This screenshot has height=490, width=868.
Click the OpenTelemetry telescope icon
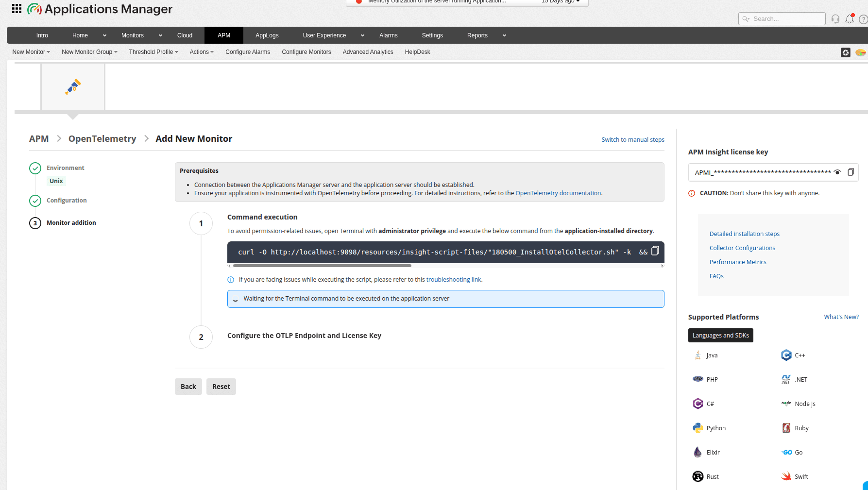point(73,87)
